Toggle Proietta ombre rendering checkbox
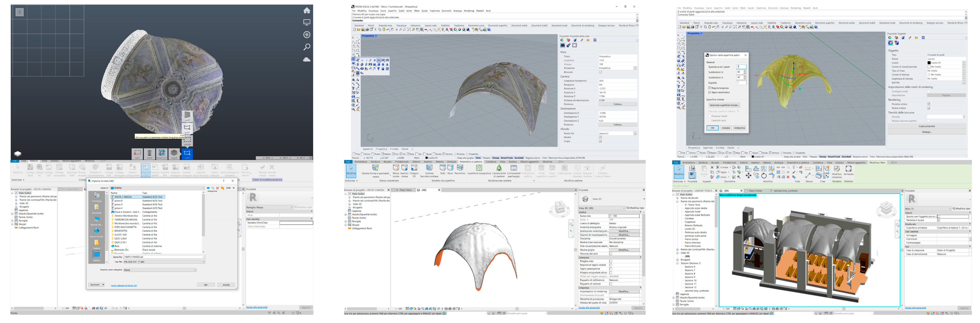This screenshot has width=980, height=323. click(x=929, y=104)
